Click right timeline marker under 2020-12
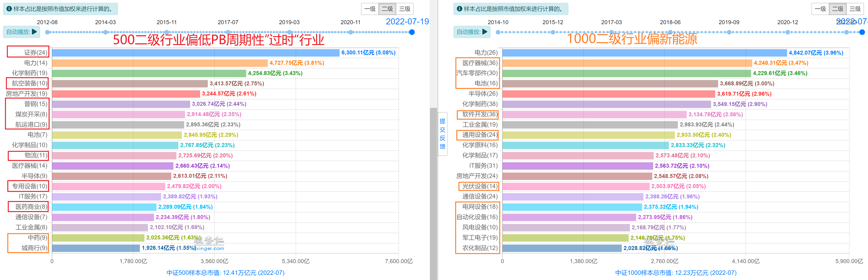868x280 pixels. pyautogui.click(x=788, y=32)
